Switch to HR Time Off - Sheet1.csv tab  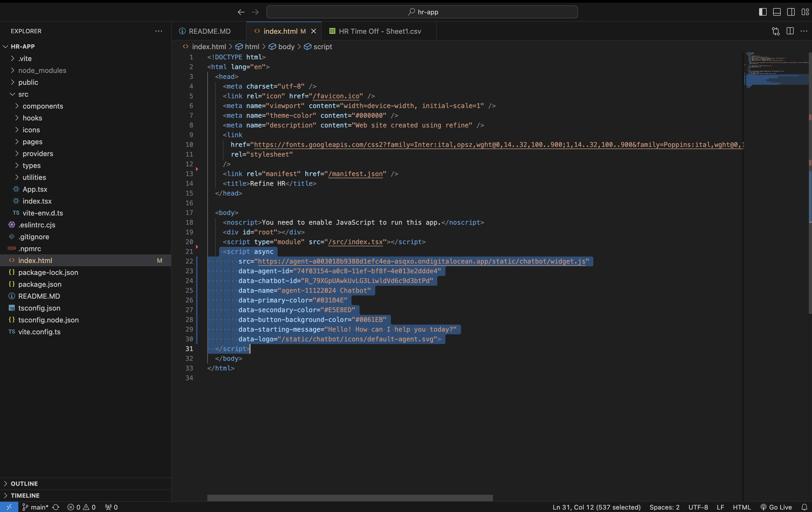(379, 31)
